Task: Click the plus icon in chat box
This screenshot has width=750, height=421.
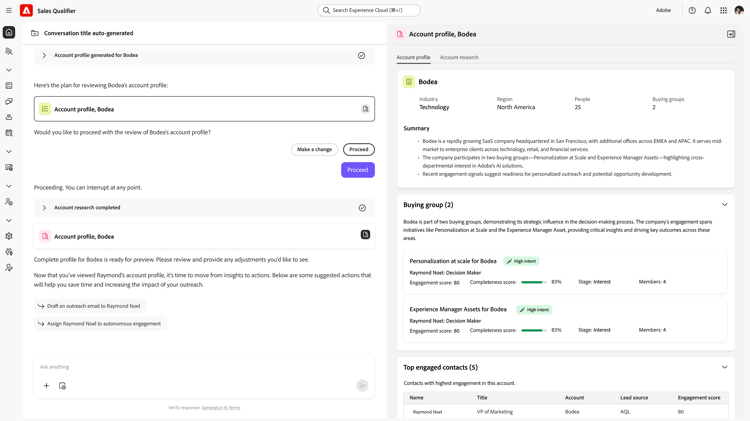Action: tap(46, 386)
